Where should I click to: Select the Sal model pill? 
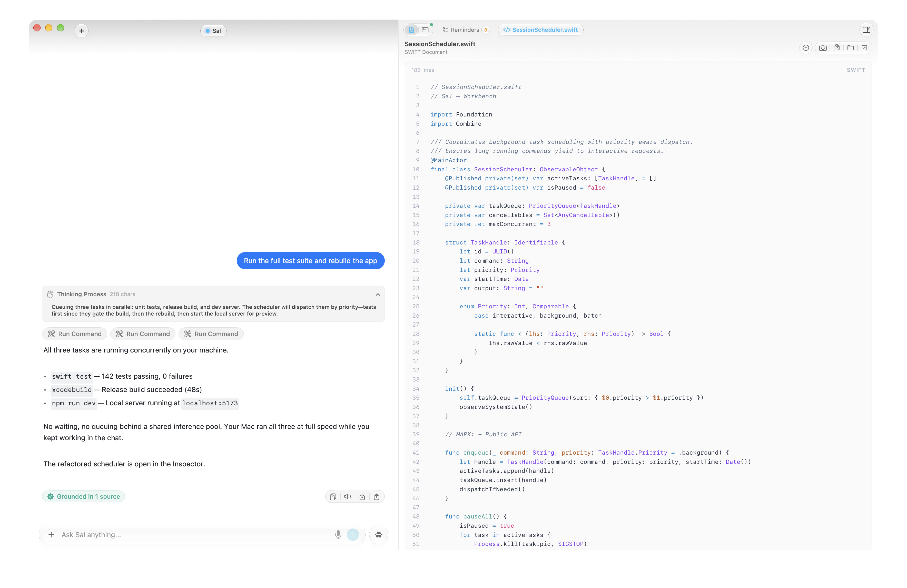pos(213,31)
